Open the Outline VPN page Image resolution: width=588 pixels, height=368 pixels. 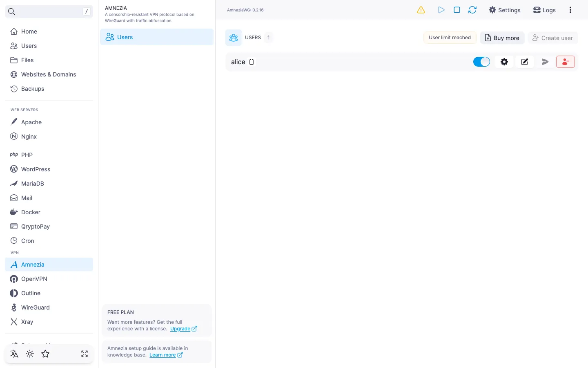pos(49,293)
